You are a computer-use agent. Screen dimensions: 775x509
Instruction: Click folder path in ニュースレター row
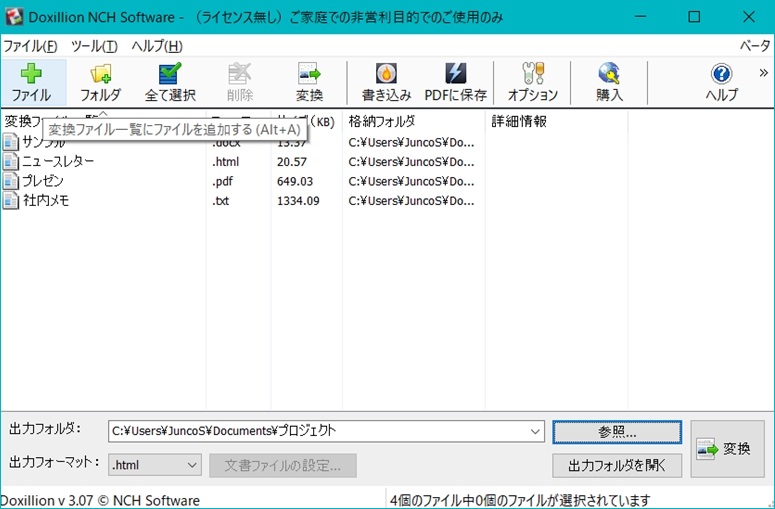(x=411, y=162)
